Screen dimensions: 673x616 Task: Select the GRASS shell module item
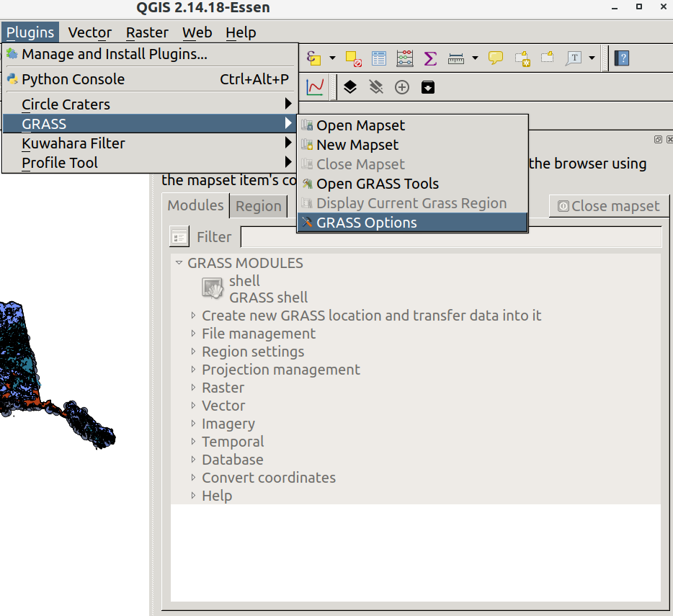(x=268, y=289)
